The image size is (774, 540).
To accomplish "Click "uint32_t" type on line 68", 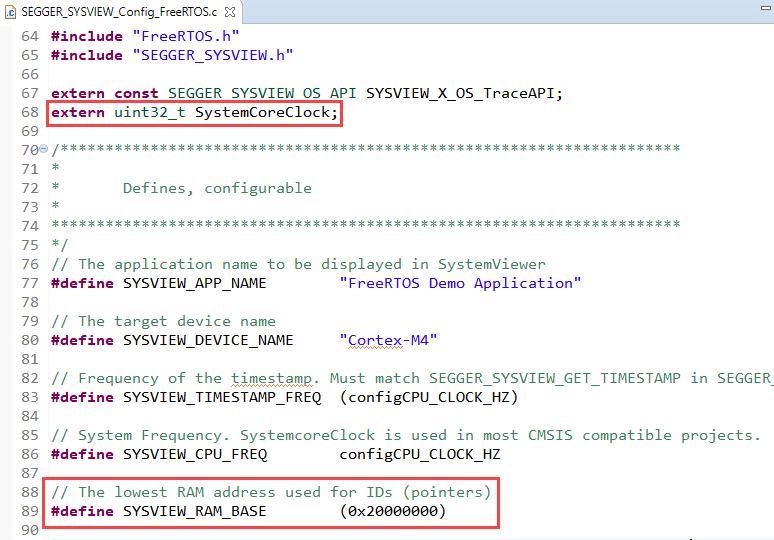I will 150,113.
